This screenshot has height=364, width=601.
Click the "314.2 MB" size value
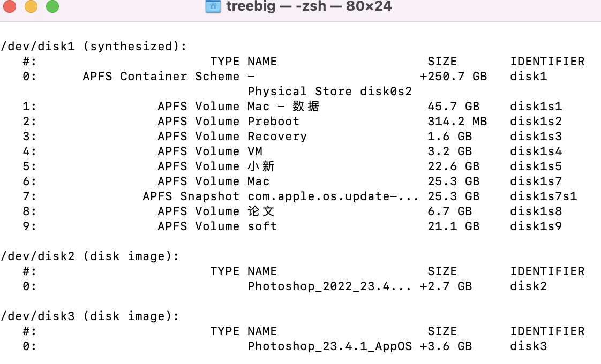click(x=457, y=122)
